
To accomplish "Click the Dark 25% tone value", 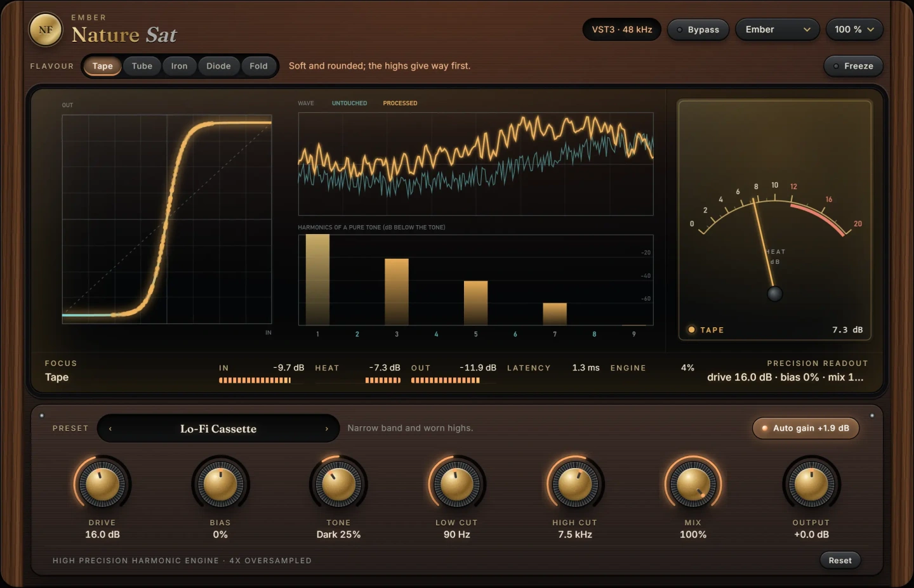I will (x=338, y=535).
